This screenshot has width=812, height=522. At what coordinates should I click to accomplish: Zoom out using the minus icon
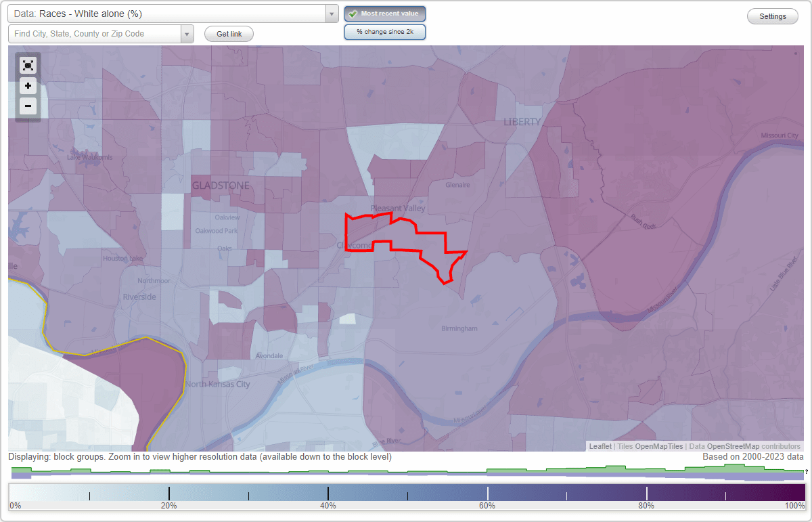coord(28,106)
